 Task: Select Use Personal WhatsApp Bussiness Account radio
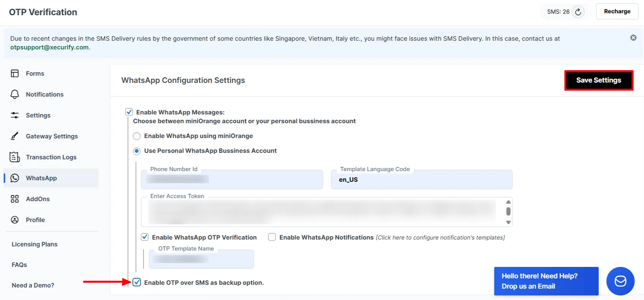(137, 151)
